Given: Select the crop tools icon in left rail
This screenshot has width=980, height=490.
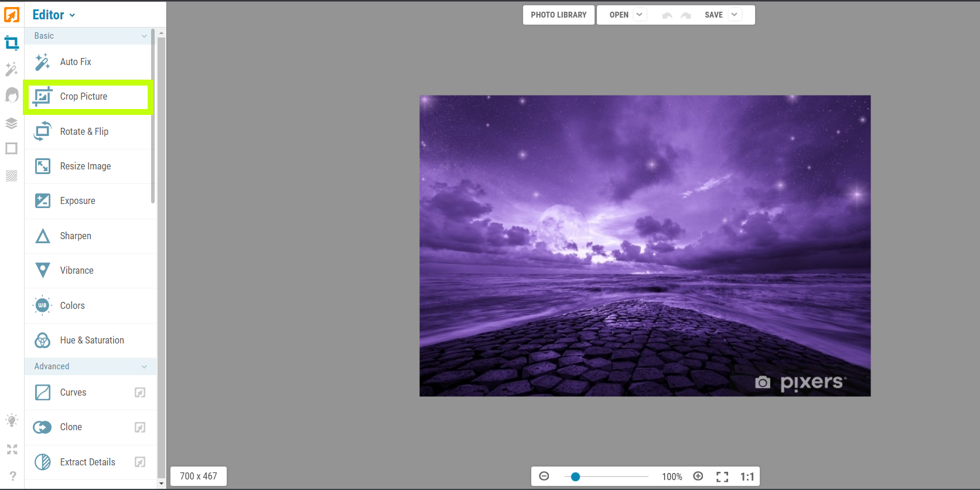Looking at the screenshot, I should (x=12, y=43).
